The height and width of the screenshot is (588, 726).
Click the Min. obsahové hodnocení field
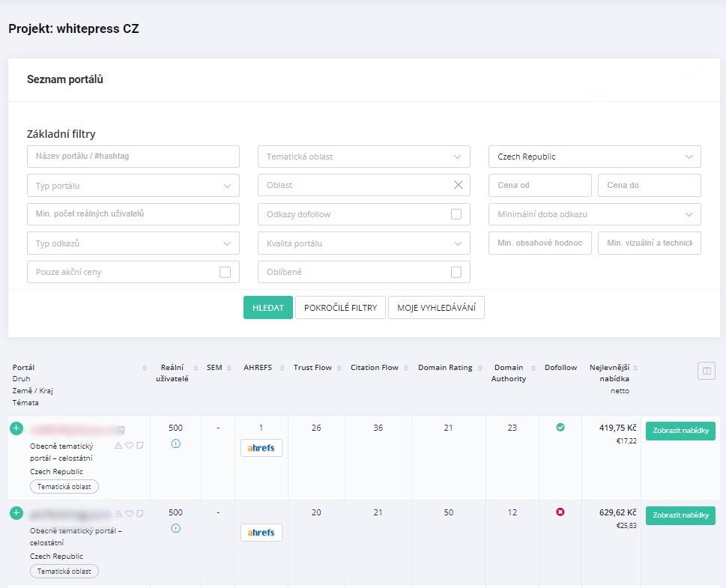click(x=540, y=243)
